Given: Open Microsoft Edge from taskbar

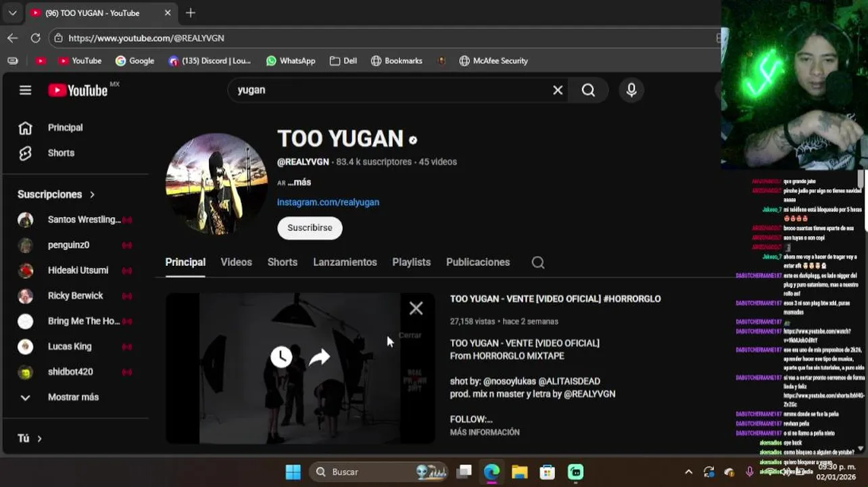Looking at the screenshot, I should [x=491, y=472].
